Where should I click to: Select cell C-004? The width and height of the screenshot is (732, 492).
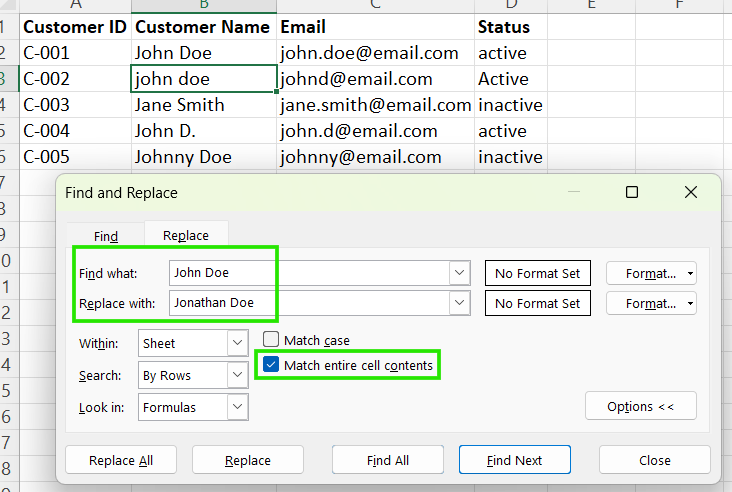[x=76, y=131]
